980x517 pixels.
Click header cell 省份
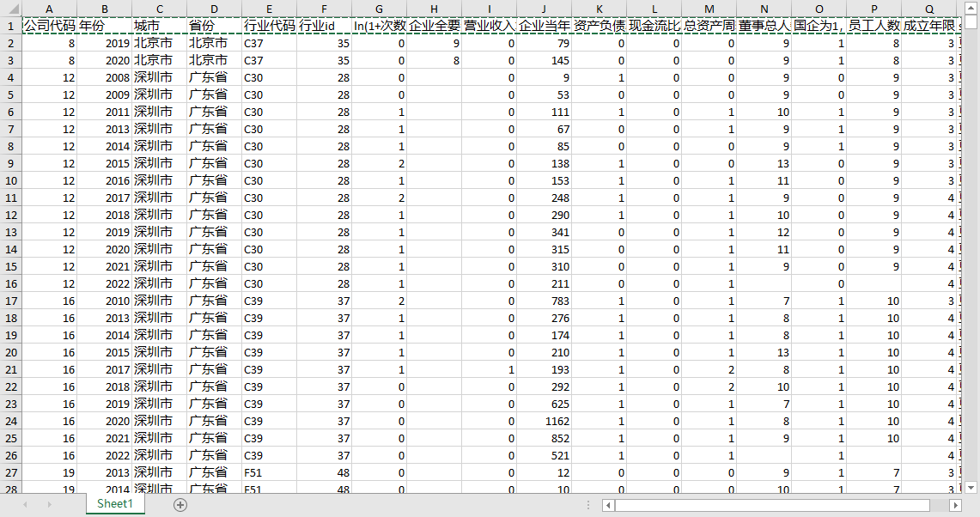(x=215, y=27)
